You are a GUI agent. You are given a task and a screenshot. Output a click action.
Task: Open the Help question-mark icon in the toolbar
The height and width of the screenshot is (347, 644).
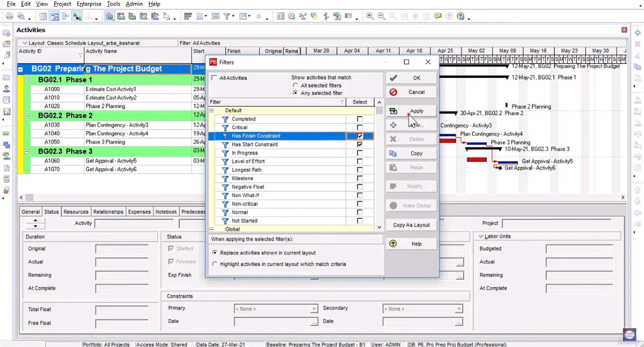449,16
